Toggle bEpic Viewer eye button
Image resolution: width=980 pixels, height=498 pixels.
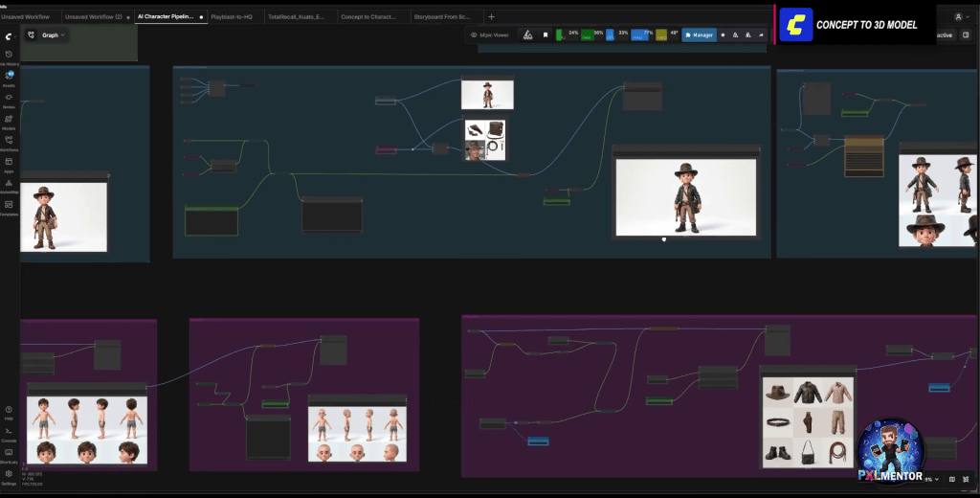coord(489,35)
